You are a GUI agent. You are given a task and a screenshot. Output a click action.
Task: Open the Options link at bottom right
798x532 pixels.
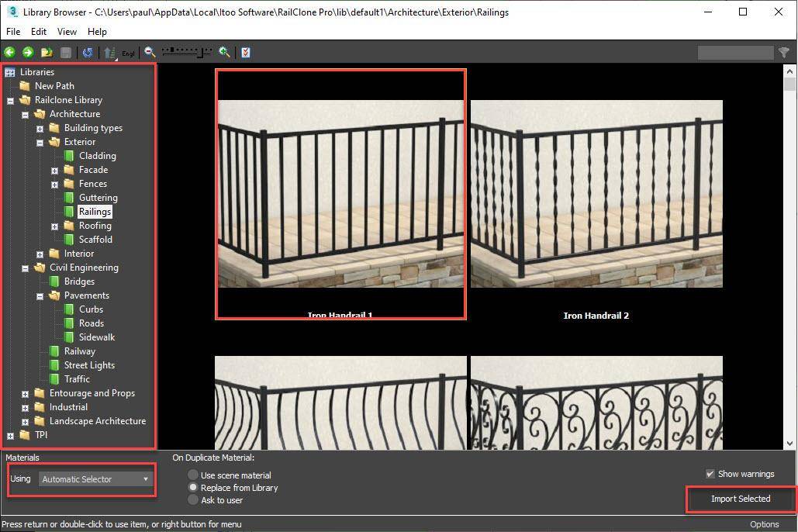click(764, 524)
